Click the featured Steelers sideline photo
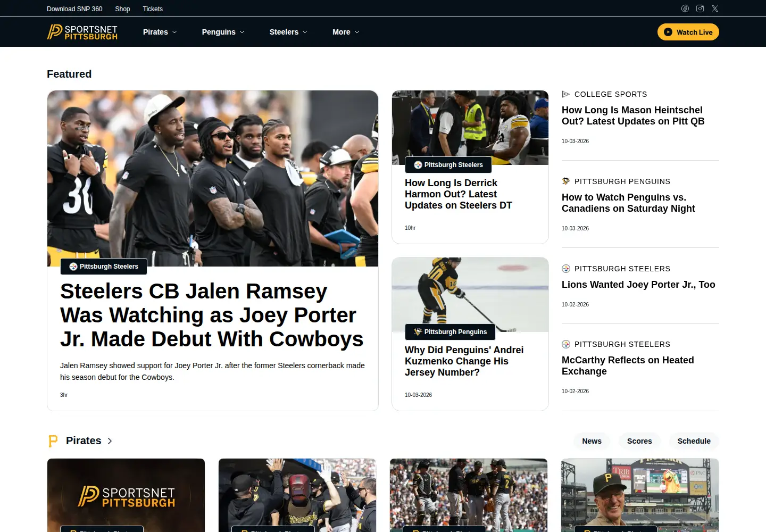Image resolution: width=766 pixels, height=532 pixels. (x=213, y=178)
